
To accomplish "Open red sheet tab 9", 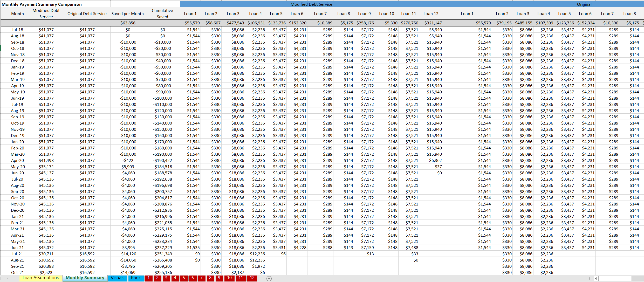I will [x=219, y=278].
